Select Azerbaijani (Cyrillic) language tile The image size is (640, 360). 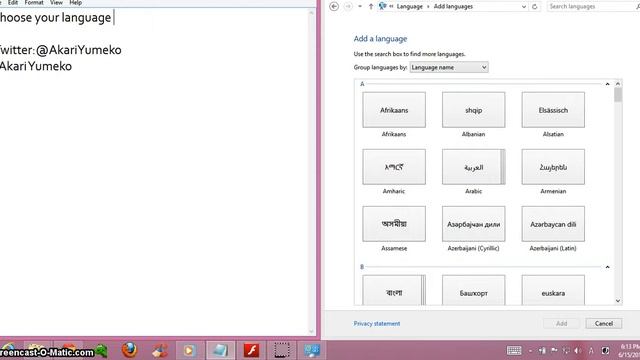473,224
